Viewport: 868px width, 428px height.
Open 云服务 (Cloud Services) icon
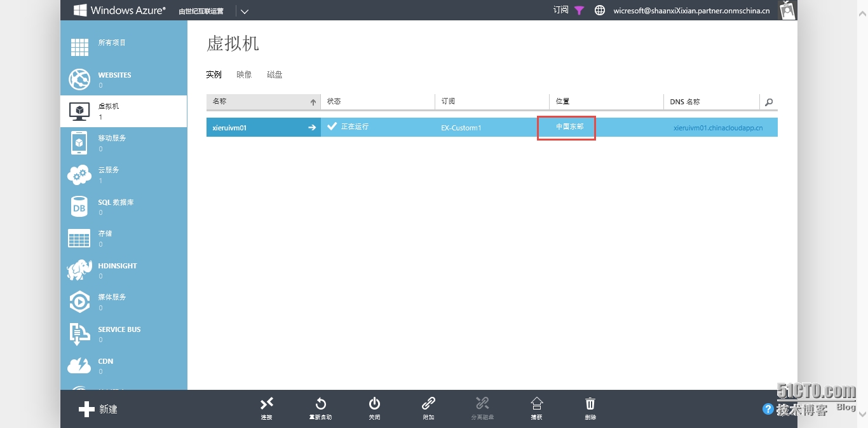79,175
